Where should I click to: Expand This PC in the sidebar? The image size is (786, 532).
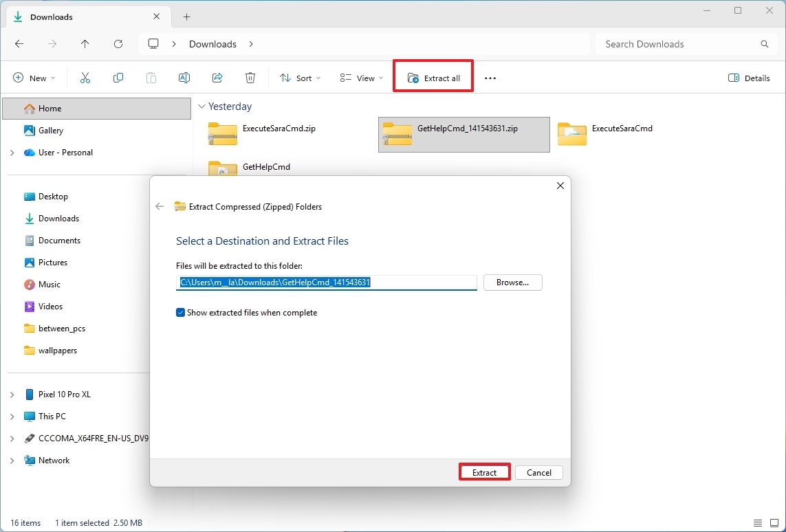click(x=12, y=416)
